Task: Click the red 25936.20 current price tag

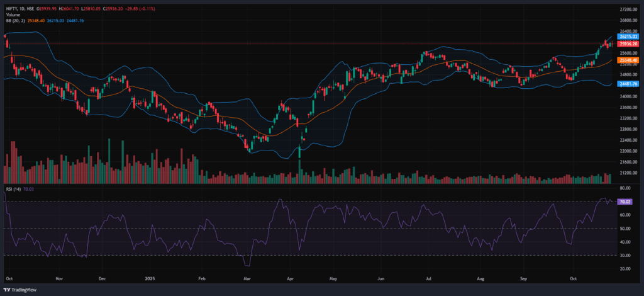Action: tap(628, 44)
